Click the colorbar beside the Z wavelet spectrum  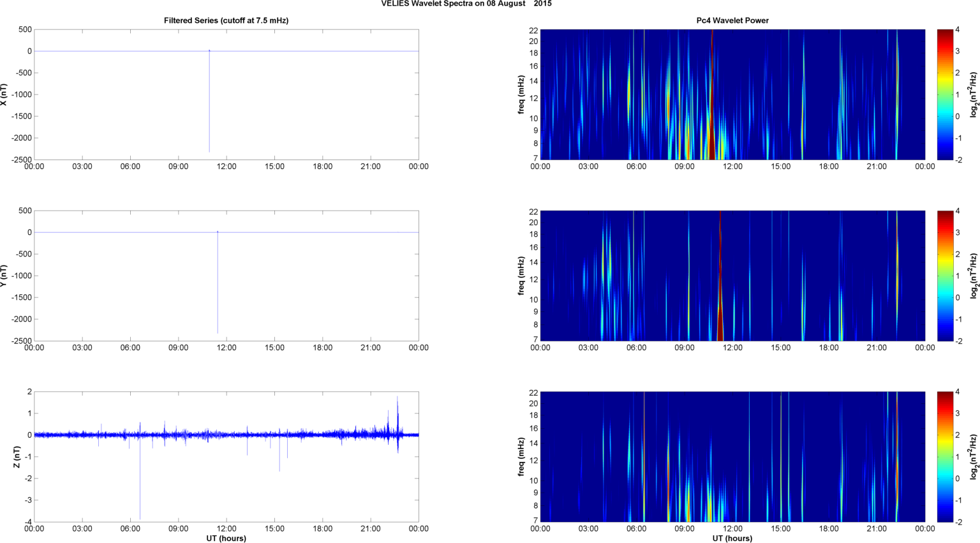click(x=946, y=457)
